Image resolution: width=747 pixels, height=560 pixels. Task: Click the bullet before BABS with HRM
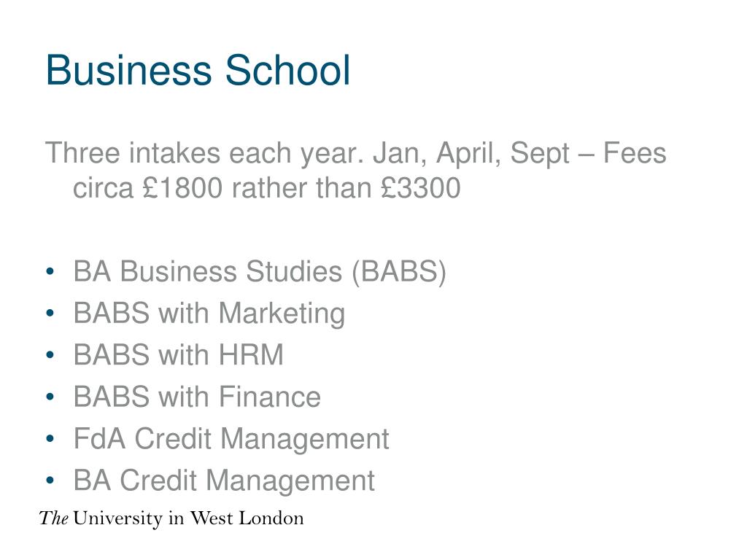pyautogui.click(x=50, y=355)
